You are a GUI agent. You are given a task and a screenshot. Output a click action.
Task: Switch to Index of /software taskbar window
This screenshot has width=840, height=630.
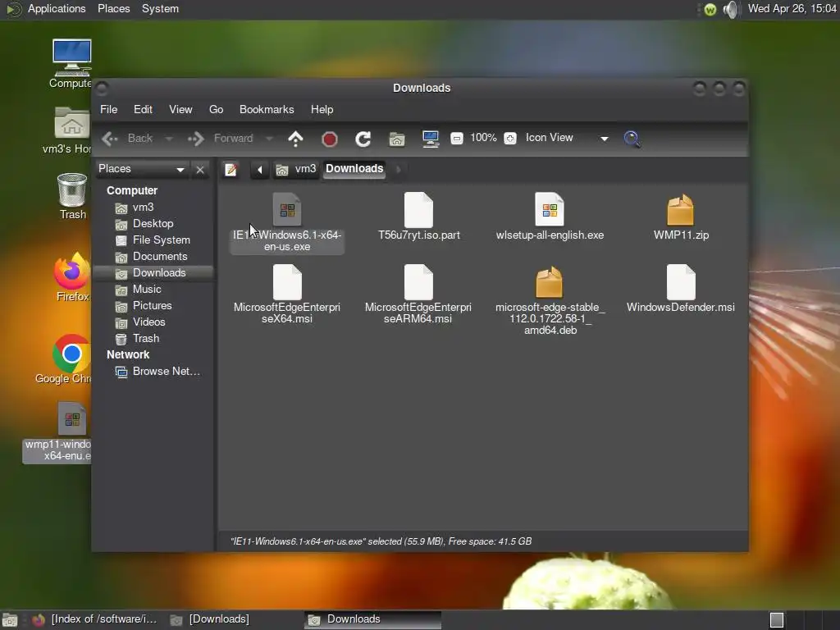point(95,619)
